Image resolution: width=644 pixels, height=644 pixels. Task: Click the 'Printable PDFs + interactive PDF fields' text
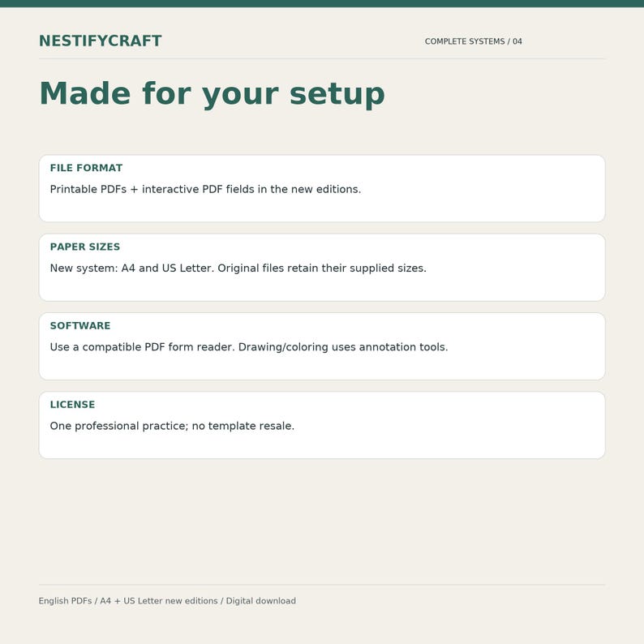[x=205, y=189]
